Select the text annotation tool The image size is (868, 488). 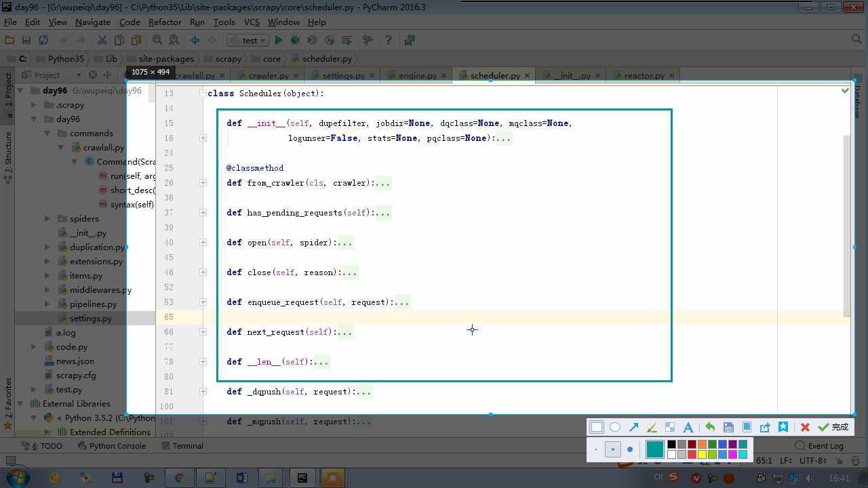click(688, 427)
